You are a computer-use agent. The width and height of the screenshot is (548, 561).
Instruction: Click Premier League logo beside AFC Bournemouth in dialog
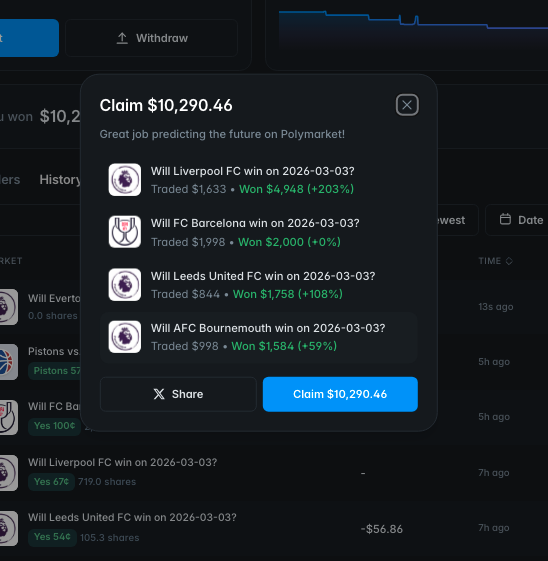click(x=125, y=337)
